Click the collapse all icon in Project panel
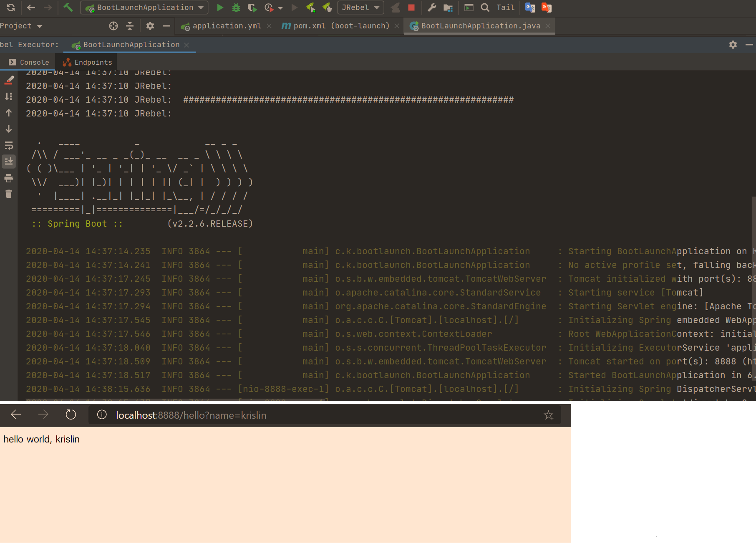756x546 pixels. [130, 26]
